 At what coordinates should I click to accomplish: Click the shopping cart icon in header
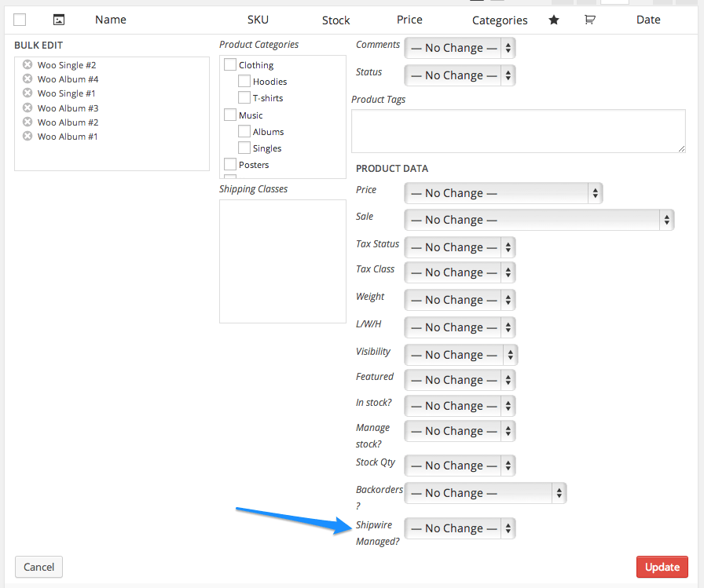[590, 20]
